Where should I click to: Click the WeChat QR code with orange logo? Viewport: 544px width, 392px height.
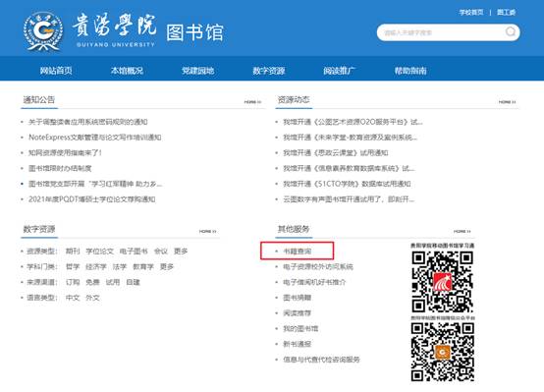point(443,352)
